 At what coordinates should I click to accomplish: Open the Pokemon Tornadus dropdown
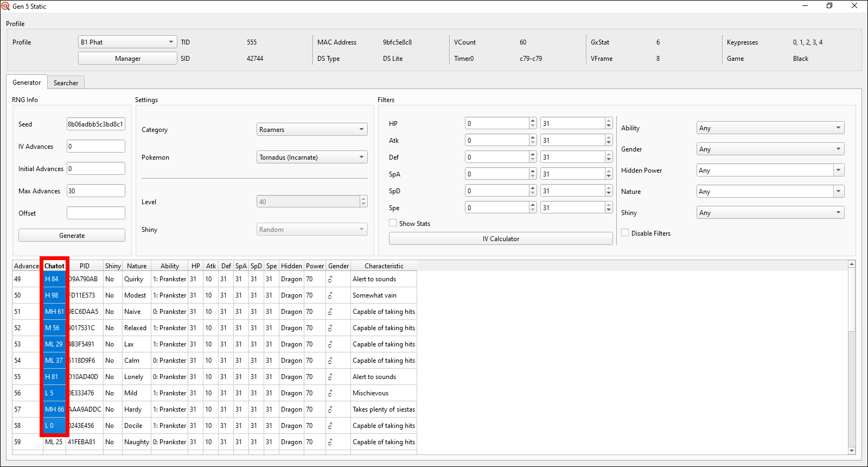[312, 157]
